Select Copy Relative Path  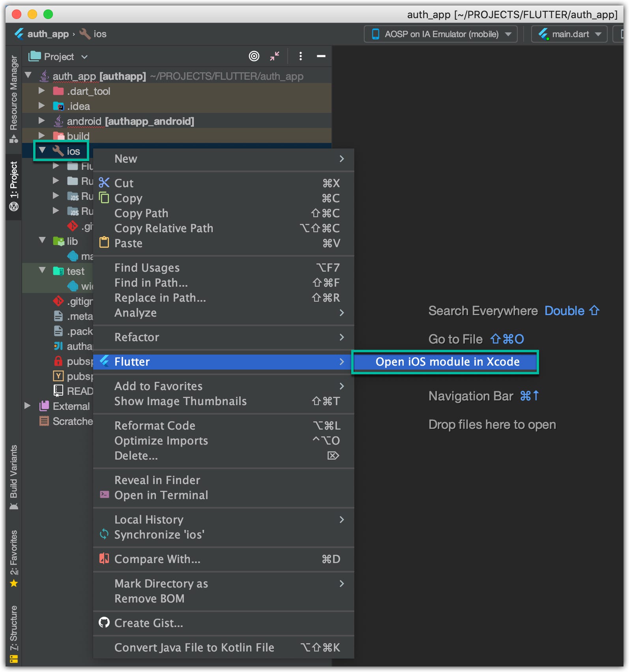pos(224,228)
